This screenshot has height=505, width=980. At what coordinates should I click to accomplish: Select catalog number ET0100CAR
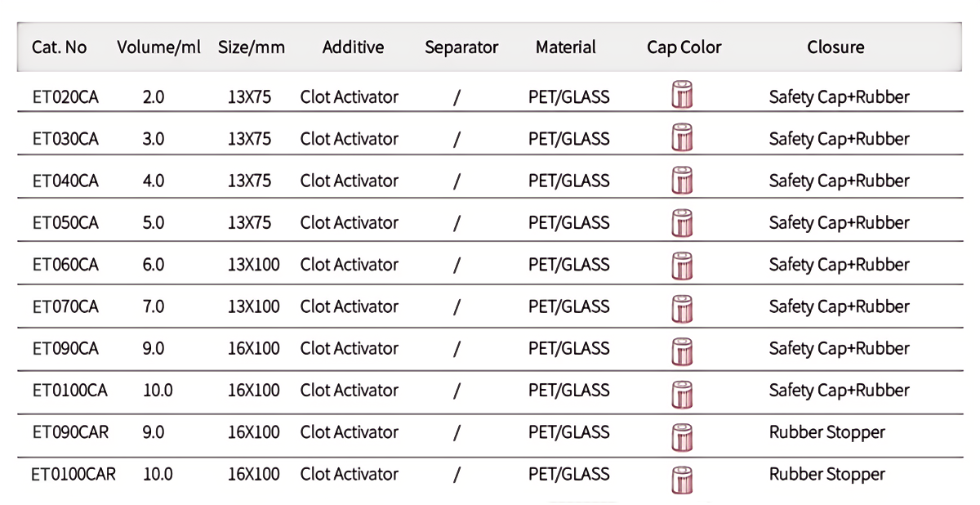(73, 474)
